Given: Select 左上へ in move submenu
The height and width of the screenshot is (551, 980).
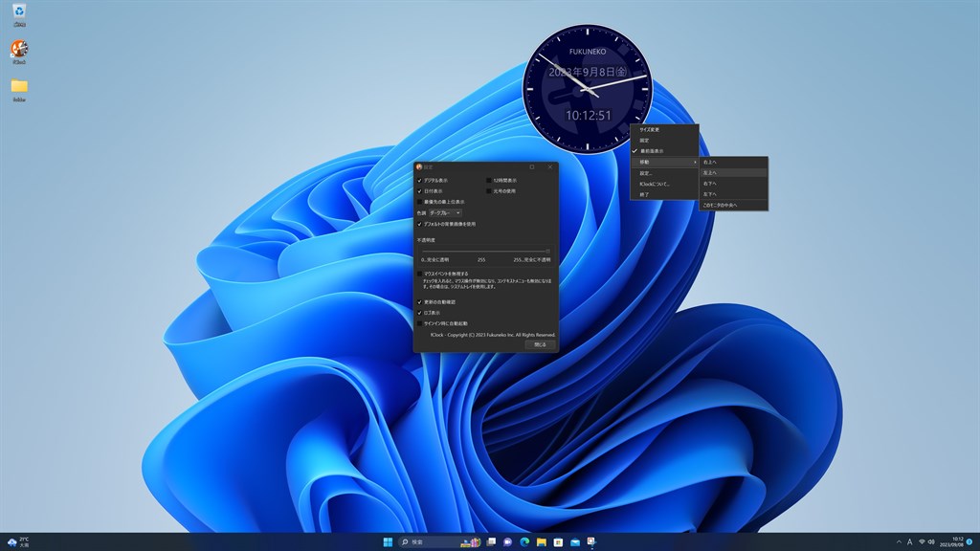Looking at the screenshot, I should [x=733, y=173].
